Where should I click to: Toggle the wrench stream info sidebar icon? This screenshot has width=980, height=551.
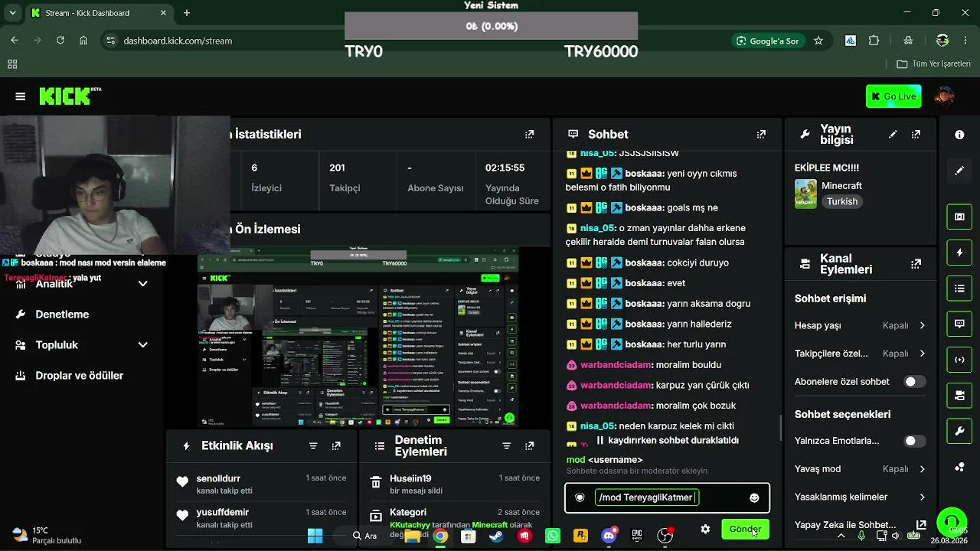pos(959,432)
